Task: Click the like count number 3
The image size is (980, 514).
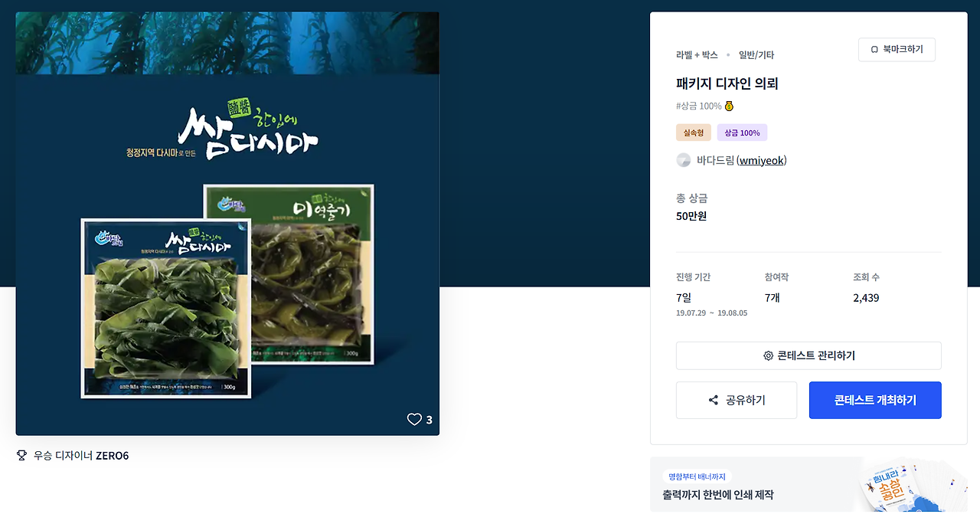Action: click(x=430, y=420)
